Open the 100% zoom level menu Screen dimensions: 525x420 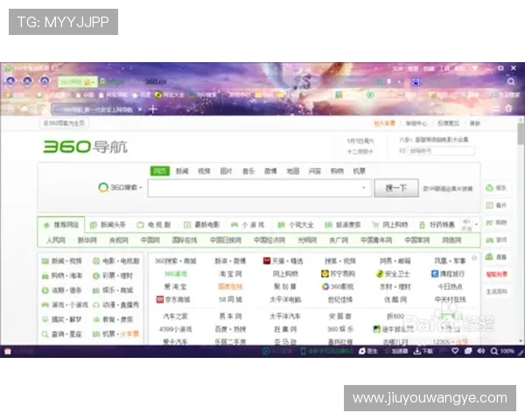coord(502,351)
